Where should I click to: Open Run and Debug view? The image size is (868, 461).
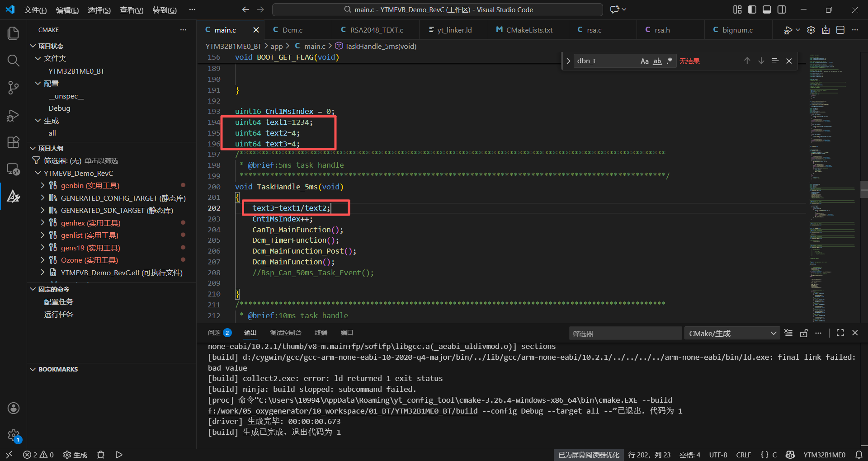(x=14, y=116)
